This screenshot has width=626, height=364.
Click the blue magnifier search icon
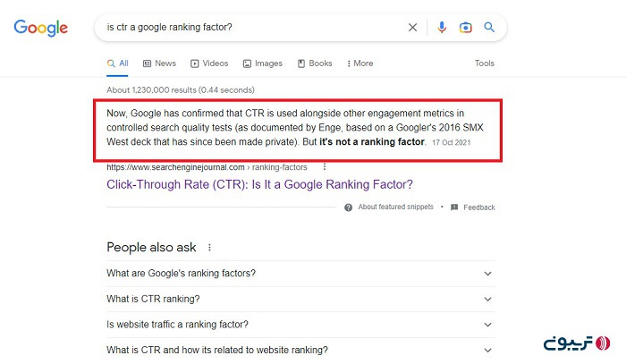(x=489, y=28)
